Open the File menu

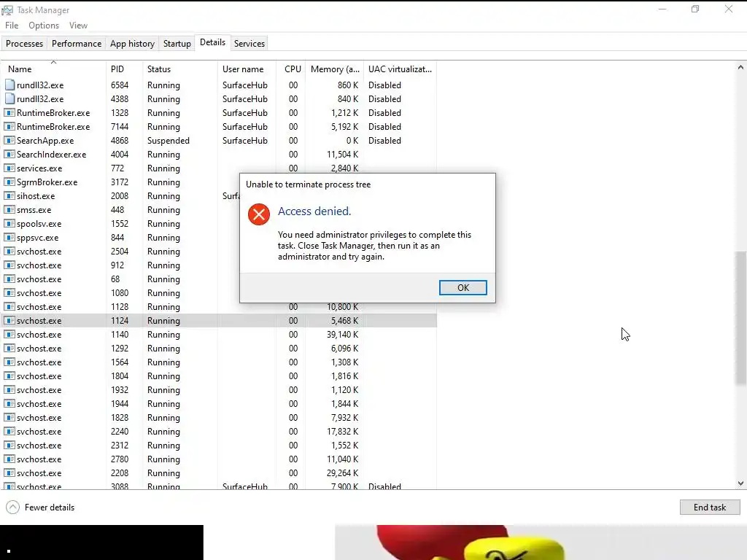[12, 26]
